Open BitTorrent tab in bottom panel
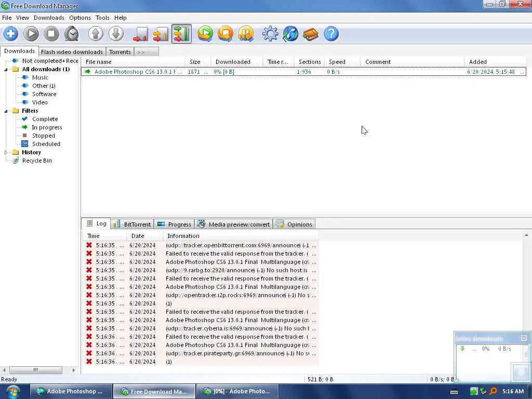Image resolution: width=532 pixels, height=399 pixels. (132, 224)
